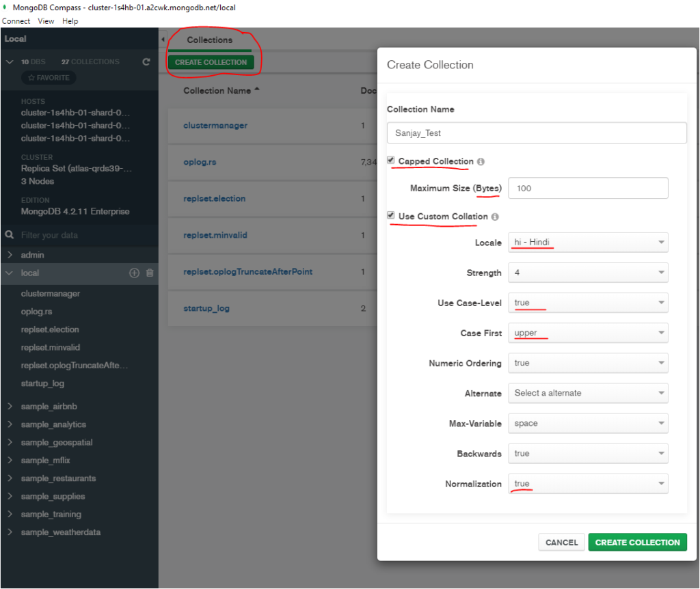The width and height of the screenshot is (700, 589).
Task: Open the clustermanager collection link
Action: [x=215, y=126]
